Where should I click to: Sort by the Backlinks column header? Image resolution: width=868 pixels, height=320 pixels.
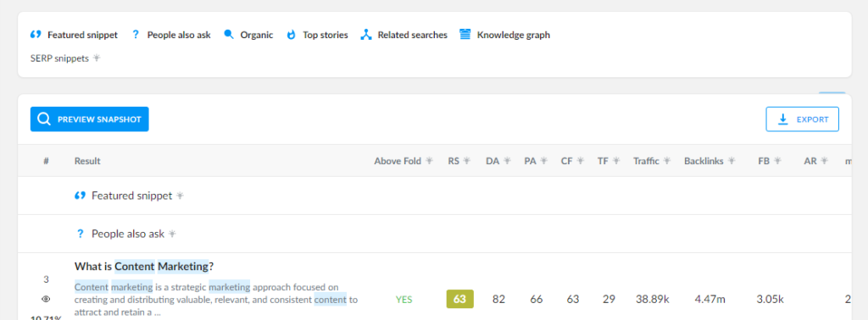pos(704,161)
